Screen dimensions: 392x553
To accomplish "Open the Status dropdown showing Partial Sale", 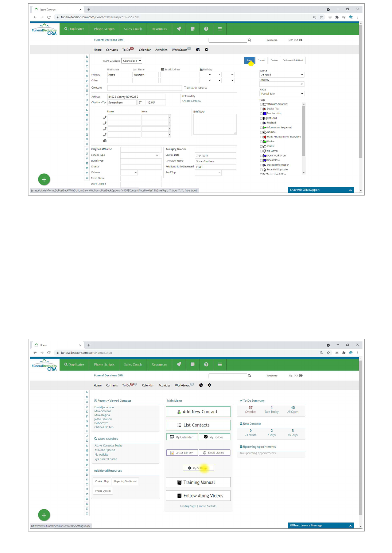I will pos(282,94).
